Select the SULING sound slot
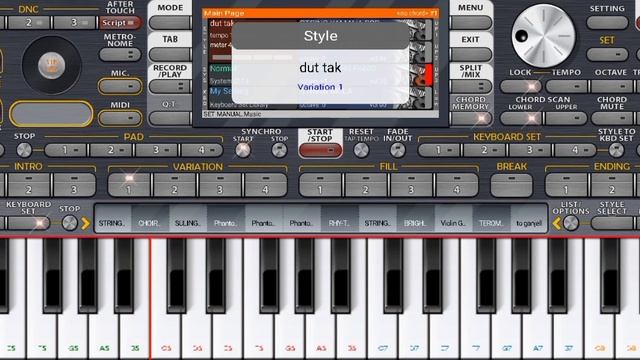The width and height of the screenshot is (640, 360). pos(188,219)
